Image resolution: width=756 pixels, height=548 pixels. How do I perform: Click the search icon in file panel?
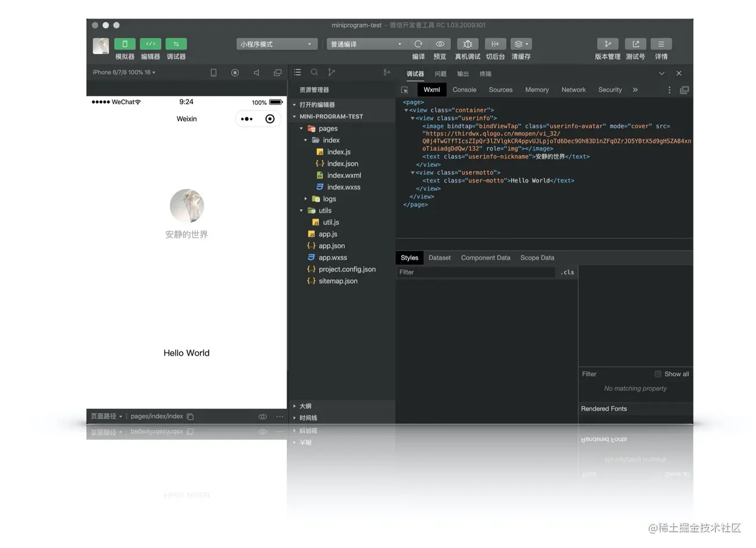pos(314,72)
